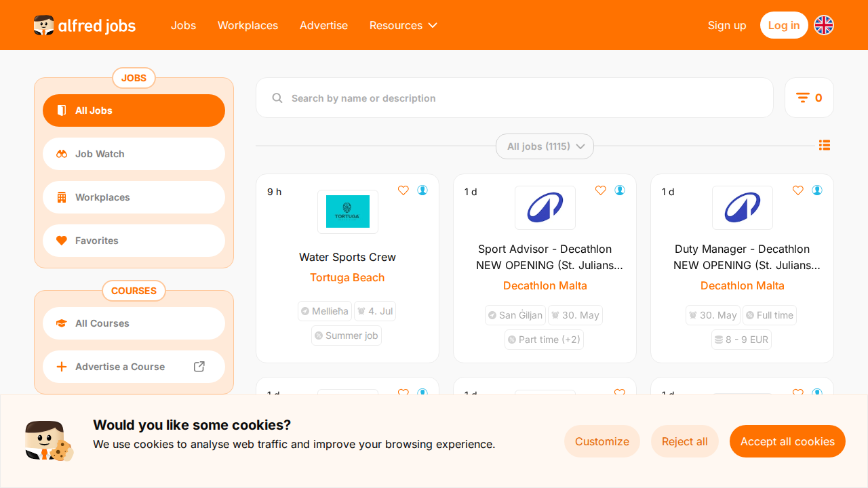Click the Tortuga Beach logo thumbnail

(x=348, y=211)
